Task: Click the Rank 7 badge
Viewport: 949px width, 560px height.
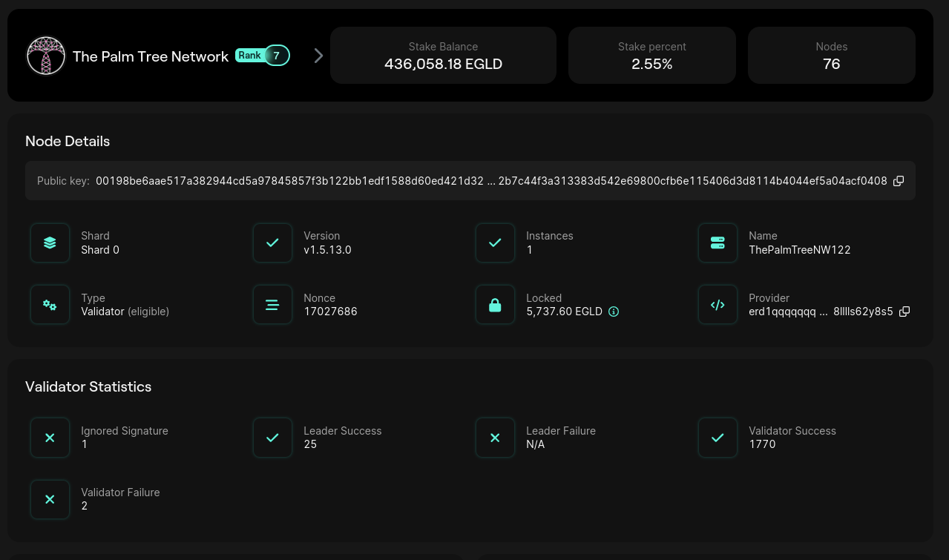Action: pos(262,56)
